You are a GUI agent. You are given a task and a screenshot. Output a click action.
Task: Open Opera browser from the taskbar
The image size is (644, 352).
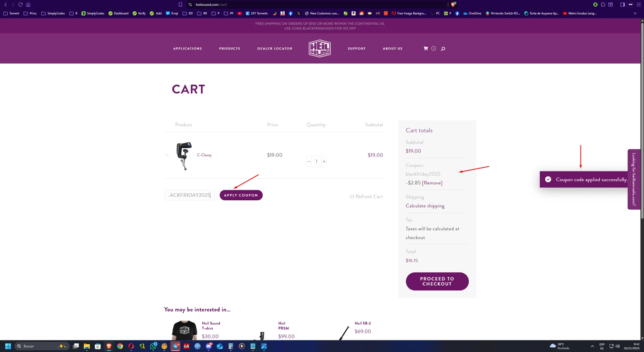click(131, 346)
